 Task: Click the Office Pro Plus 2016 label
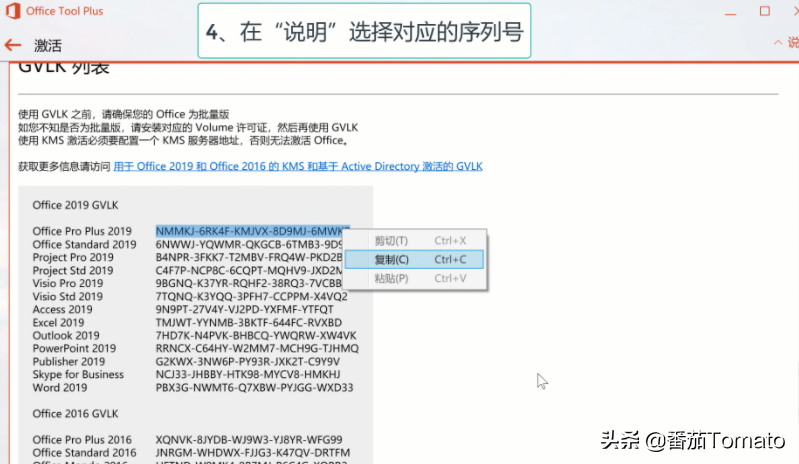pos(82,440)
